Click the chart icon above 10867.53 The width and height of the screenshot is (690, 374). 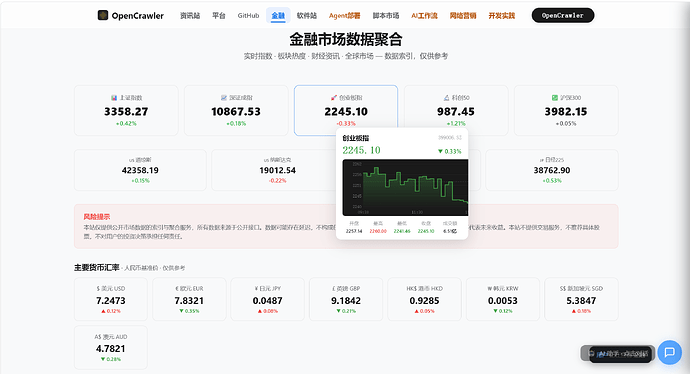coord(224,98)
